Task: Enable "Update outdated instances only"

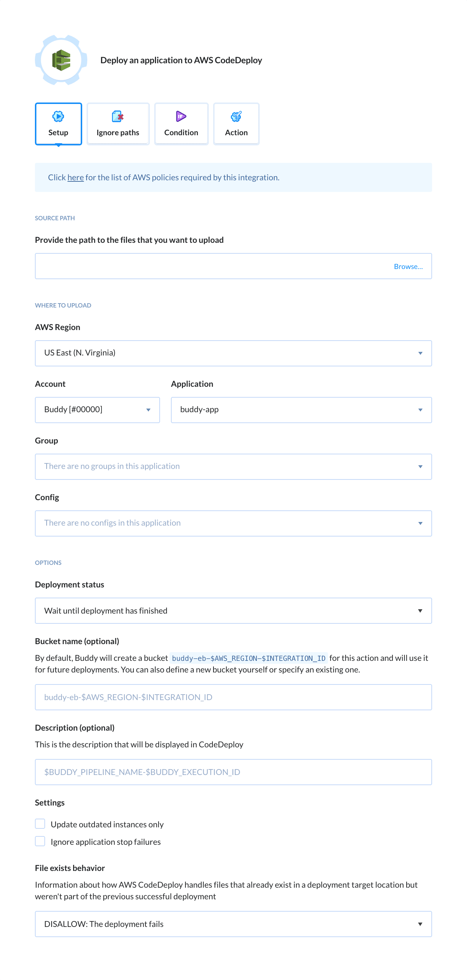Action: tap(40, 824)
